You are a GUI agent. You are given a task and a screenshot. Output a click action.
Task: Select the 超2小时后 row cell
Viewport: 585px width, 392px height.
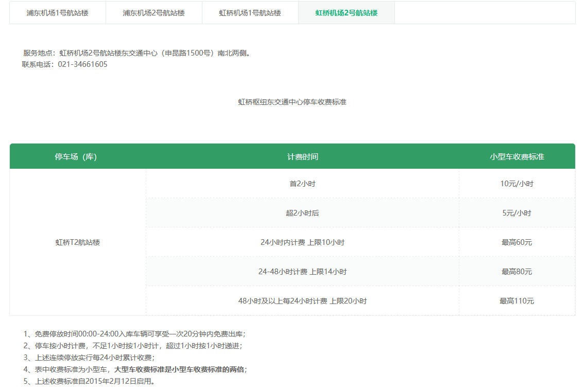pyautogui.click(x=302, y=213)
